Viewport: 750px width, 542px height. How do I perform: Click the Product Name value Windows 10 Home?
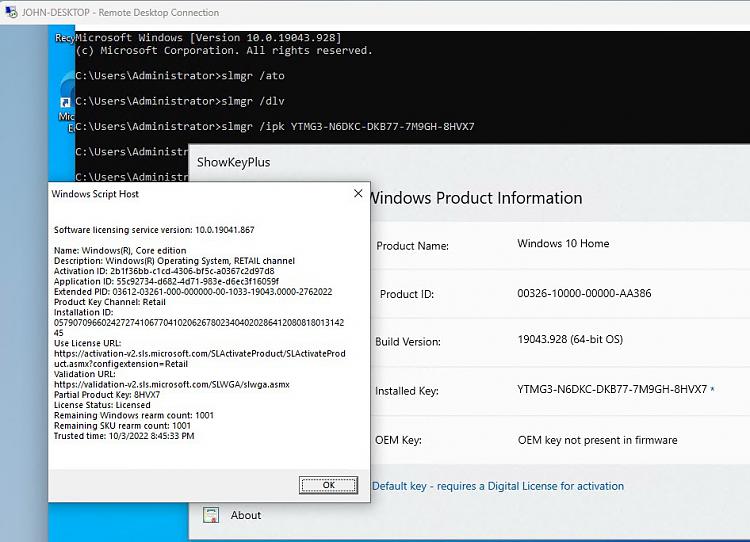(x=563, y=243)
